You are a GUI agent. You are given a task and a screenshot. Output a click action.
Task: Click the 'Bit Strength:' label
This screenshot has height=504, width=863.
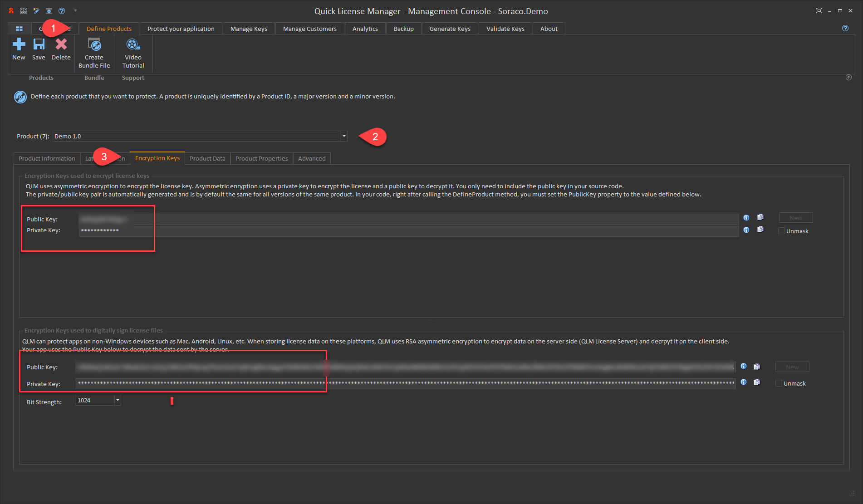coord(44,402)
